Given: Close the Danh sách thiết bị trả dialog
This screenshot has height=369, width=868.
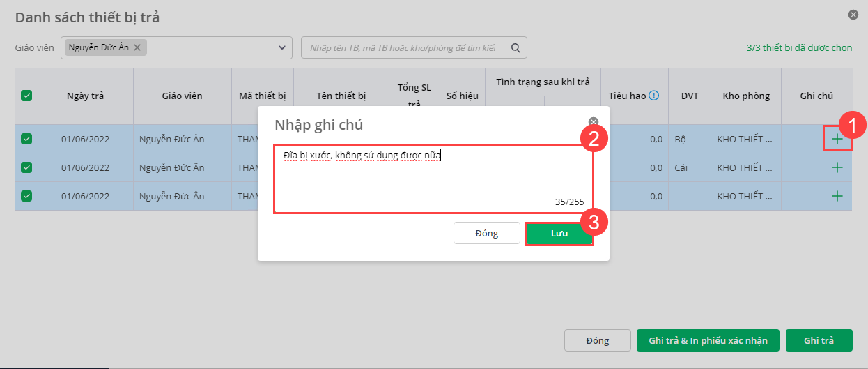Looking at the screenshot, I should (853, 15).
